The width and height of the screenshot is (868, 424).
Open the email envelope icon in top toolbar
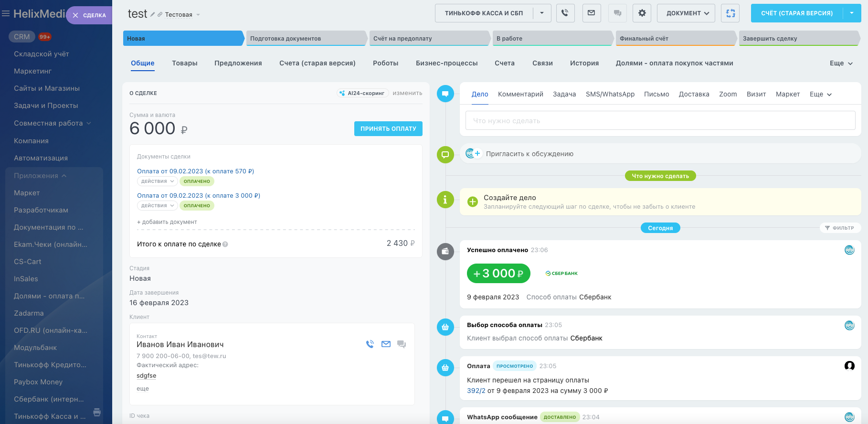[x=591, y=13]
